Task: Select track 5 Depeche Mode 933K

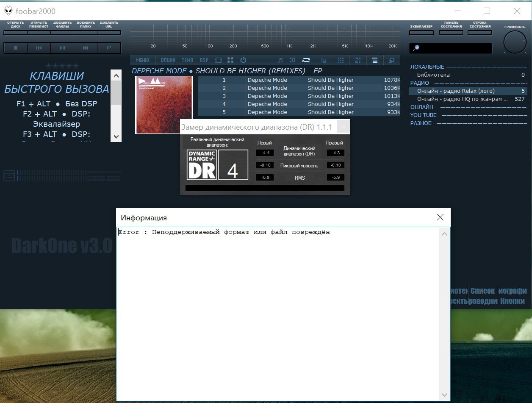Action: click(x=299, y=112)
